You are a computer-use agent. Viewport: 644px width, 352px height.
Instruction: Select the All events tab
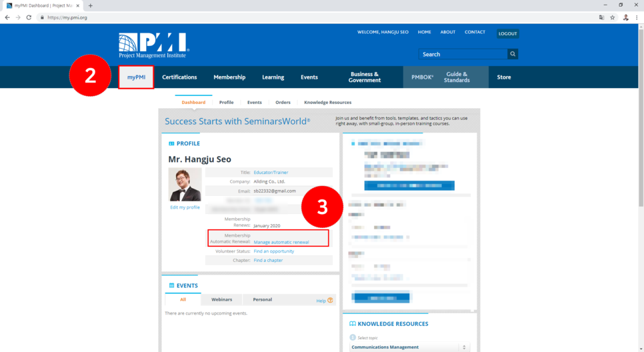[183, 299]
